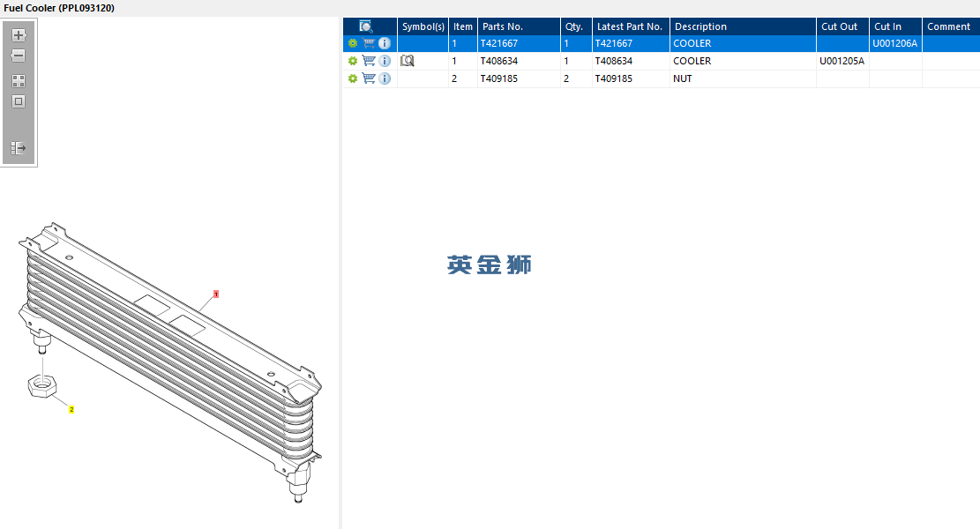Screen dimensions: 980x529
Task: Sort by Latest Part No. column header
Action: coord(631,26)
